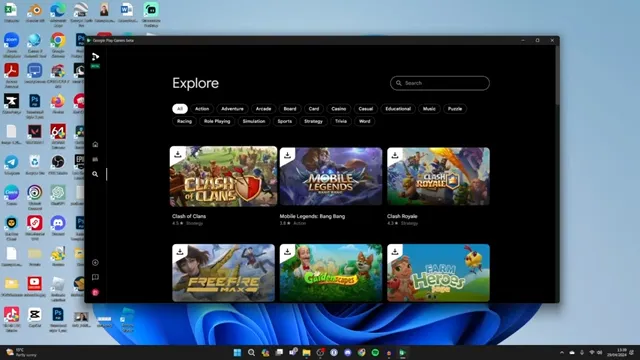Open the Free Fire Max game thumbnail
Viewport: 640px width, 360px height.
tap(223, 273)
